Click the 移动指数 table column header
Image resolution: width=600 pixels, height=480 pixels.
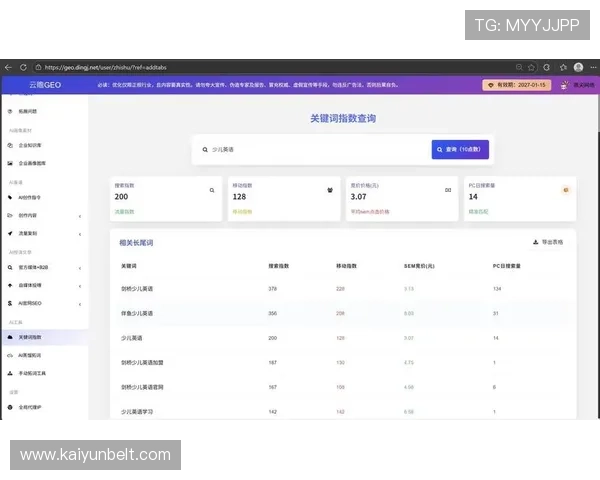click(346, 266)
